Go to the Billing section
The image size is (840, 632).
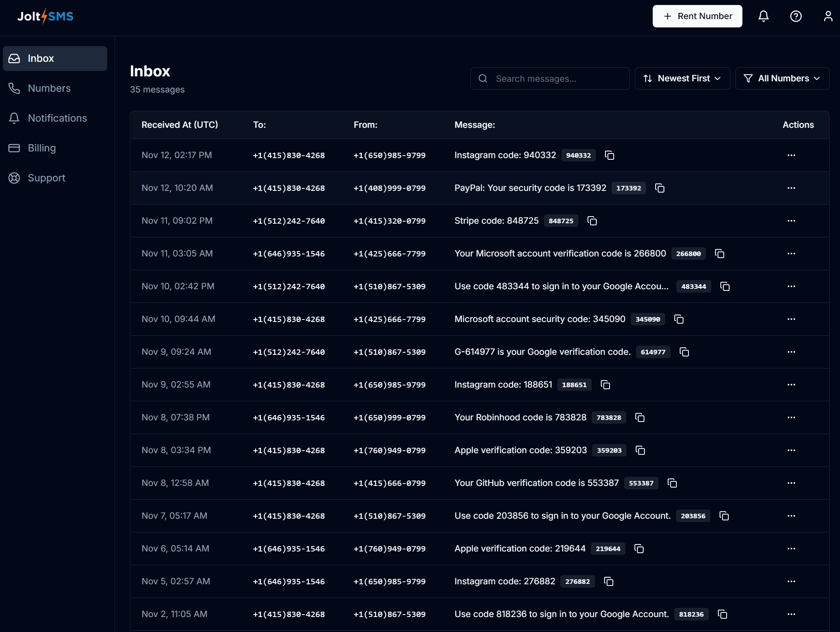click(42, 148)
